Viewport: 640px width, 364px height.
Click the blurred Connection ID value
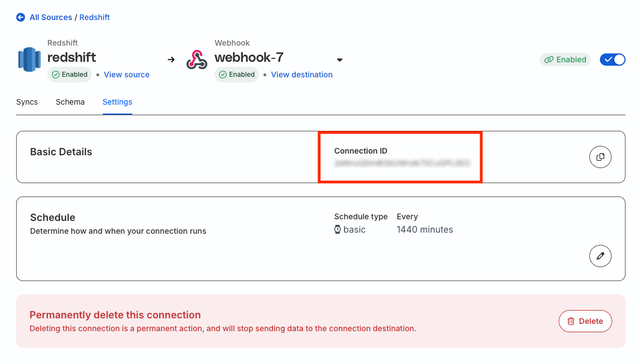click(402, 163)
